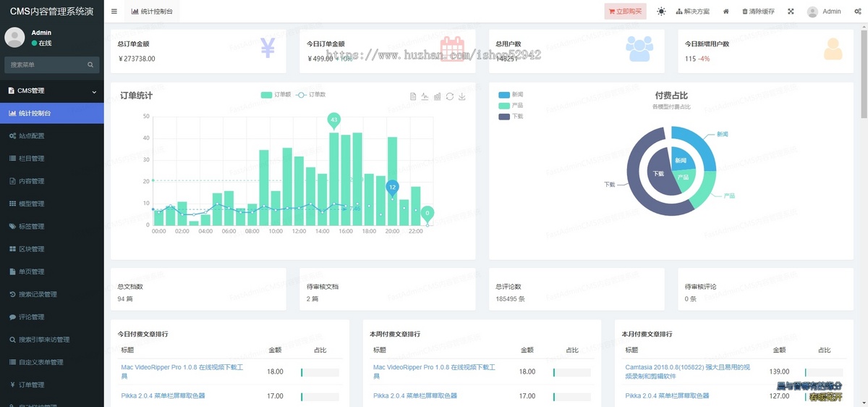This screenshot has height=407, width=868.
Task: Click the Admin avatar in top bar
Action: pos(812,12)
